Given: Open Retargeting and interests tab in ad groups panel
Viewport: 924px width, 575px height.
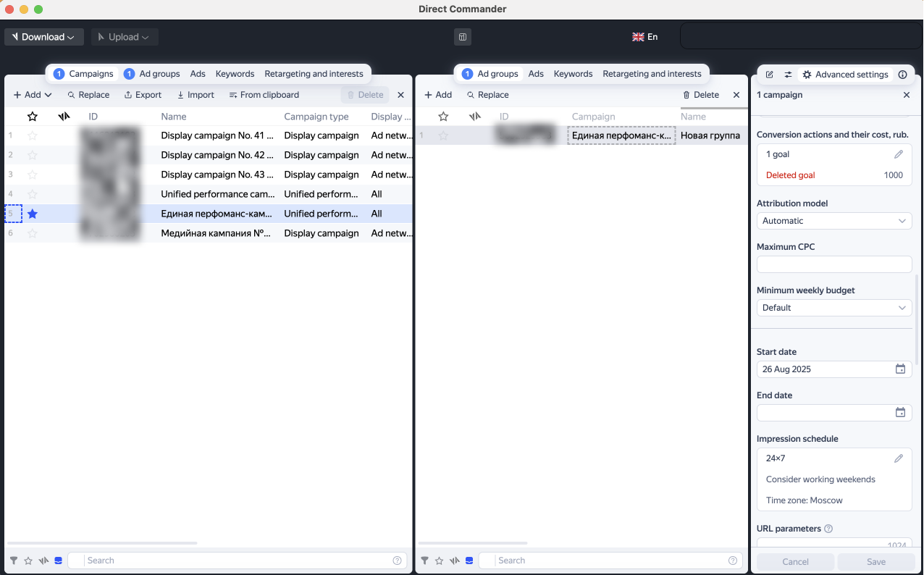Looking at the screenshot, I should click(x=652, y=74).
